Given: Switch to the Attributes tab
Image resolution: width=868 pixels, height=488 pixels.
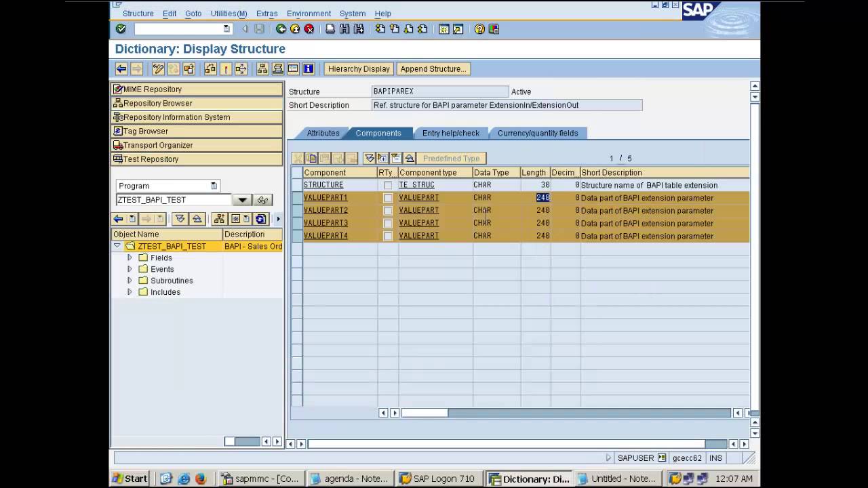Looking at the screenshot, I should 323,133.
